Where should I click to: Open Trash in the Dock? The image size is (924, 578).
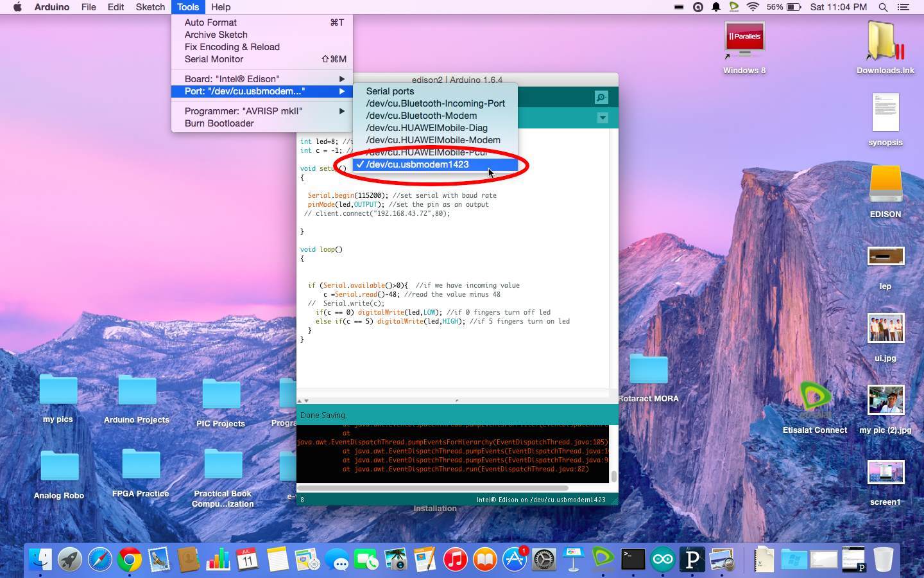(x=884, y=559)
